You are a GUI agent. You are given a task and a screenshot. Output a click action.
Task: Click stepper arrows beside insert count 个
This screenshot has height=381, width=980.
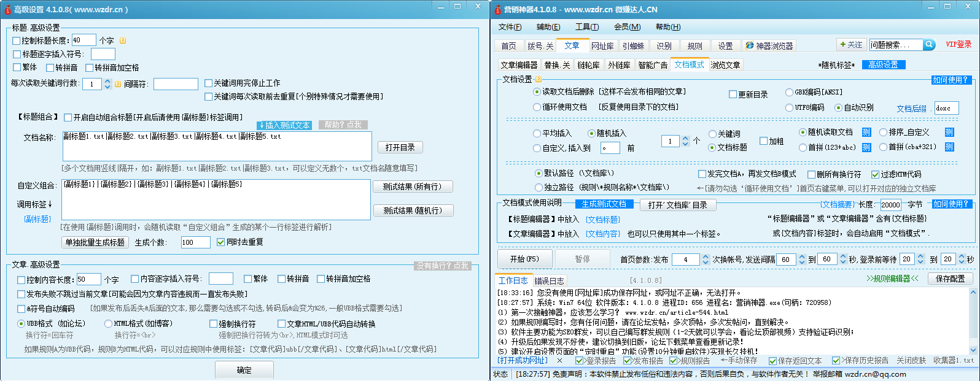point(685,141)
